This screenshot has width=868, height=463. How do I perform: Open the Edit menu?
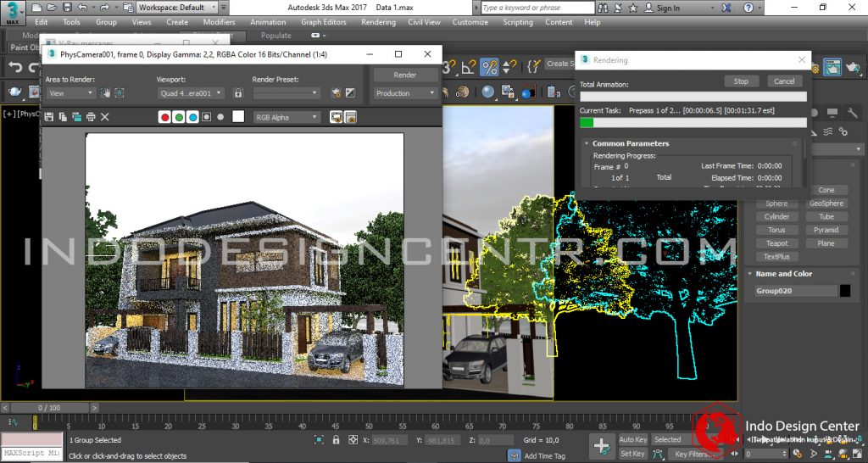coord(41,22)
